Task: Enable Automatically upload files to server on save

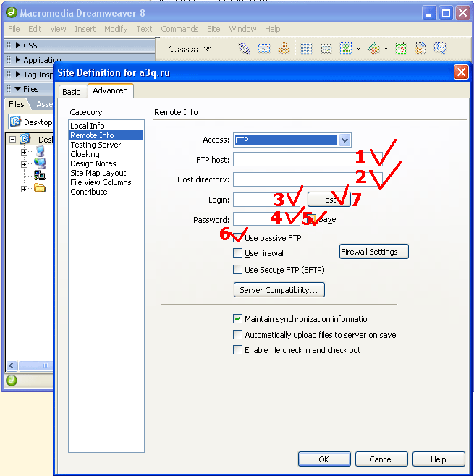Action: (x=238, y=334)
